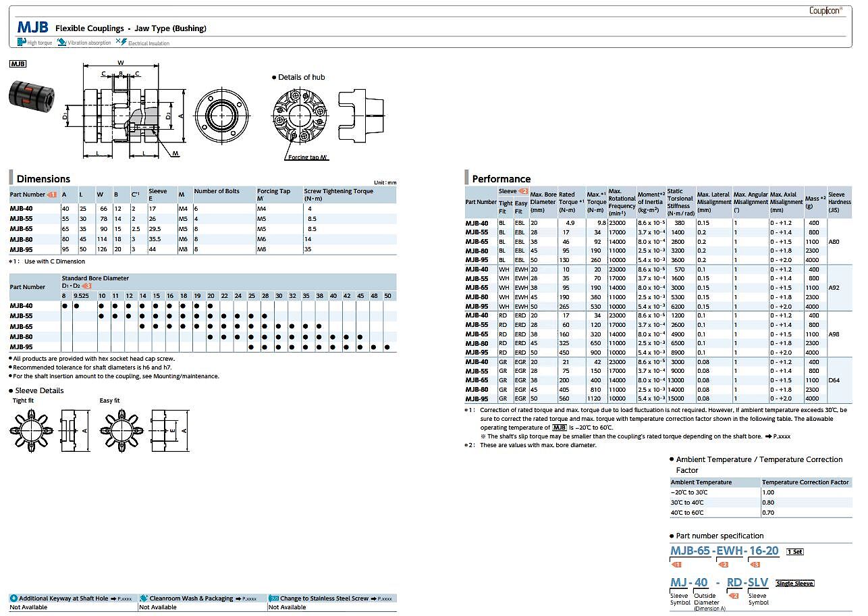Click the A92 sleeve hardness value

[834, 287]
